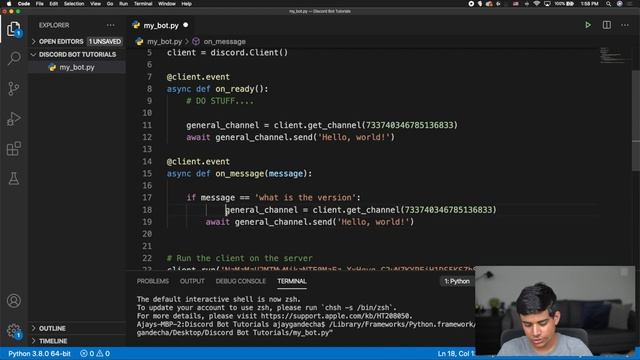Click the '# DO STUFF....' comment

coord(220,101)
